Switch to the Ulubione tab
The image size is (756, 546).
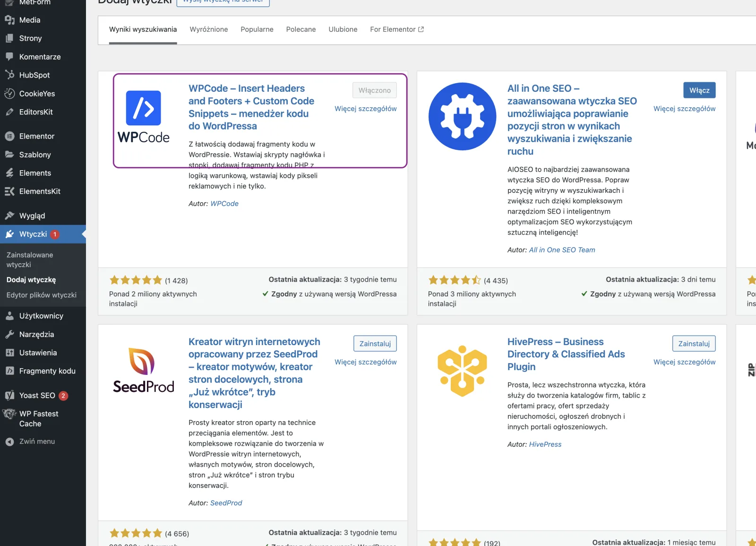[x=343, y=29]
